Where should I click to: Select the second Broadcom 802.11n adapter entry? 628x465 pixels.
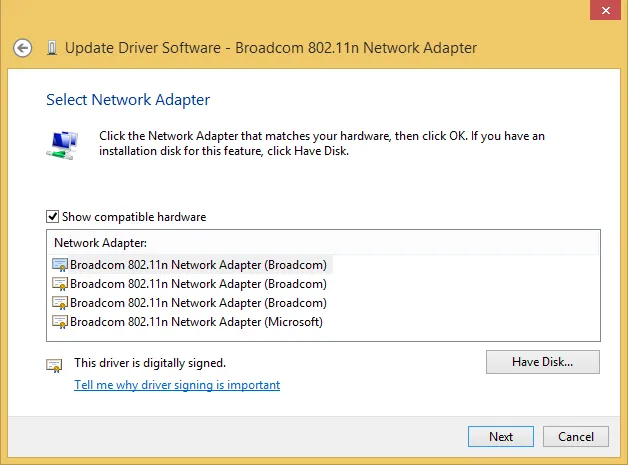click(198, 284)
